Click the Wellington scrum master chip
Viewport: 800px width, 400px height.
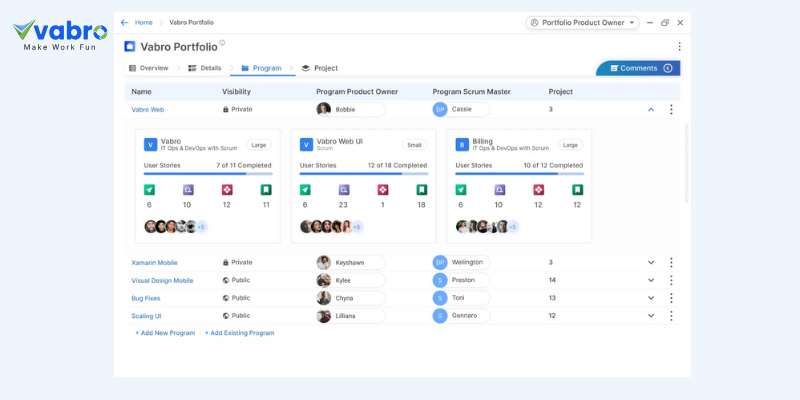[461, 262]
